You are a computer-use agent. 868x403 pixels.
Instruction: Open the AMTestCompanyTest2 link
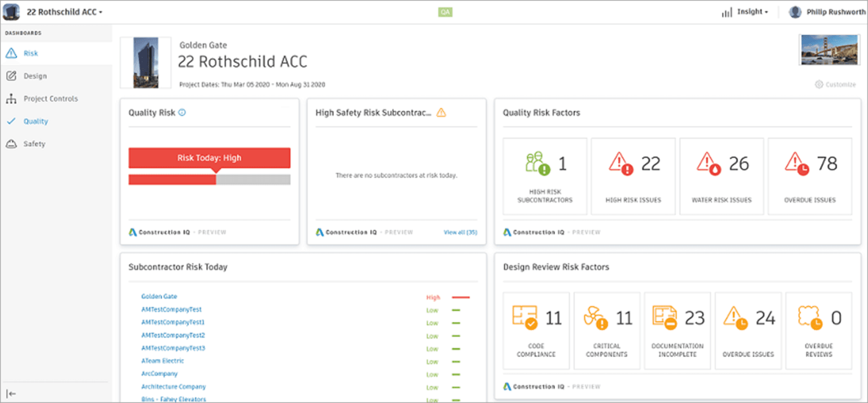pyautogui.click(x=173, y=335)
